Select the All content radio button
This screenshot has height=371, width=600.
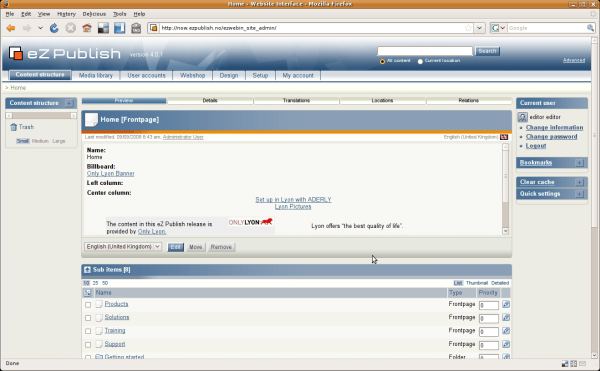[382, 61]
